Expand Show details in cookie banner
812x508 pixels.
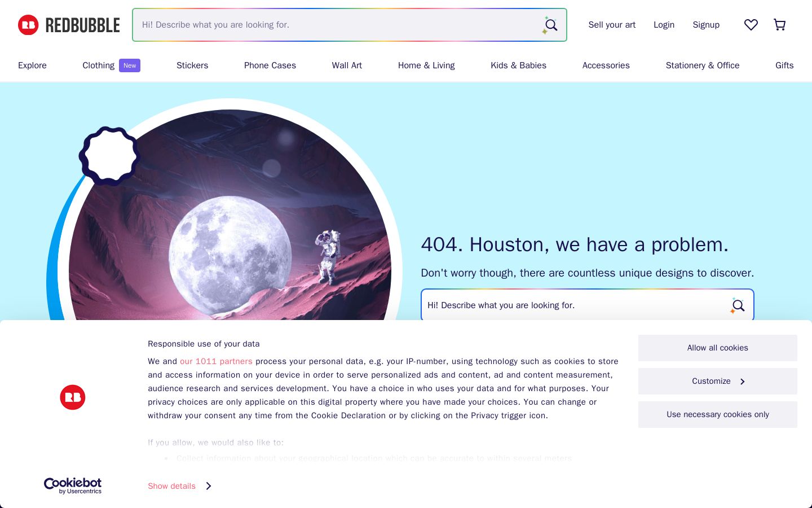[179, 486]
